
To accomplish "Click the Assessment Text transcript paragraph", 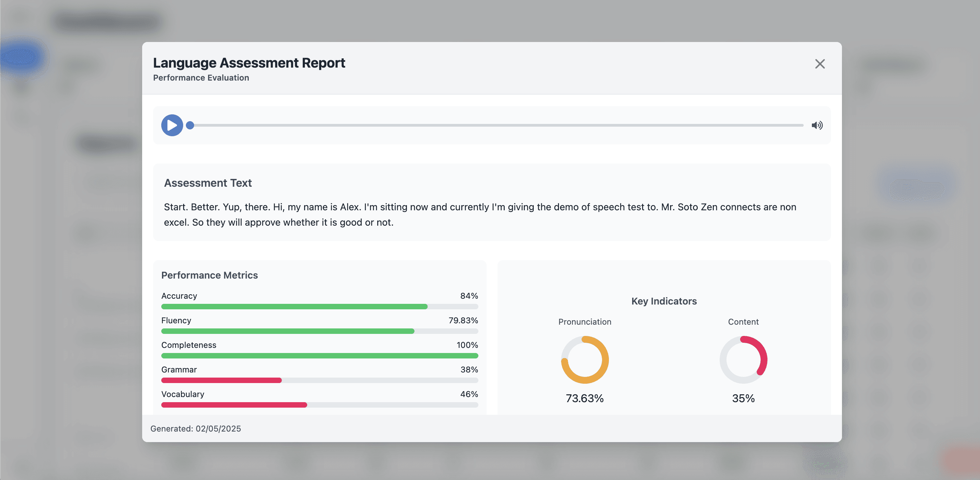I will pos(480,215).
